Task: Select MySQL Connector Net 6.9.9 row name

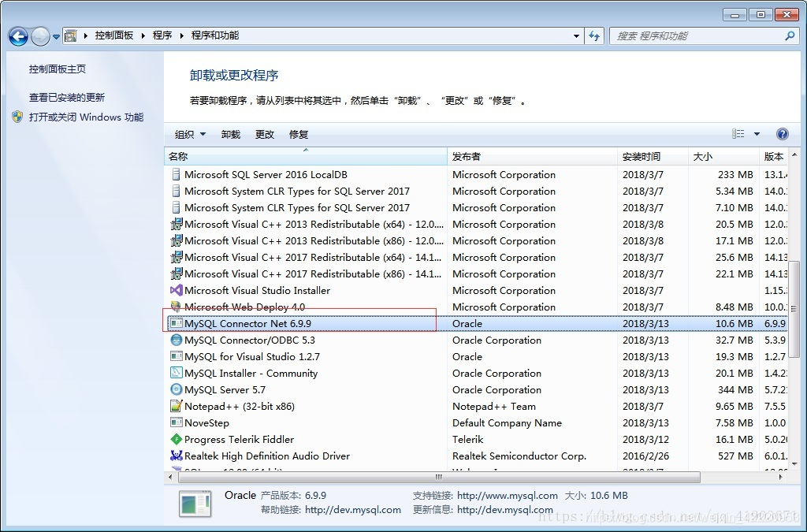Action: (x=247, y=324)
